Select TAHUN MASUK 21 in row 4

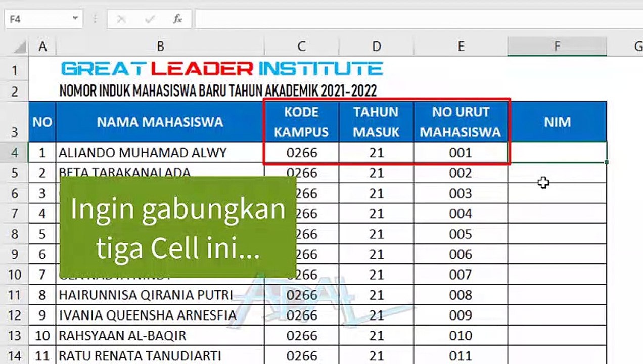click(377, 153)
